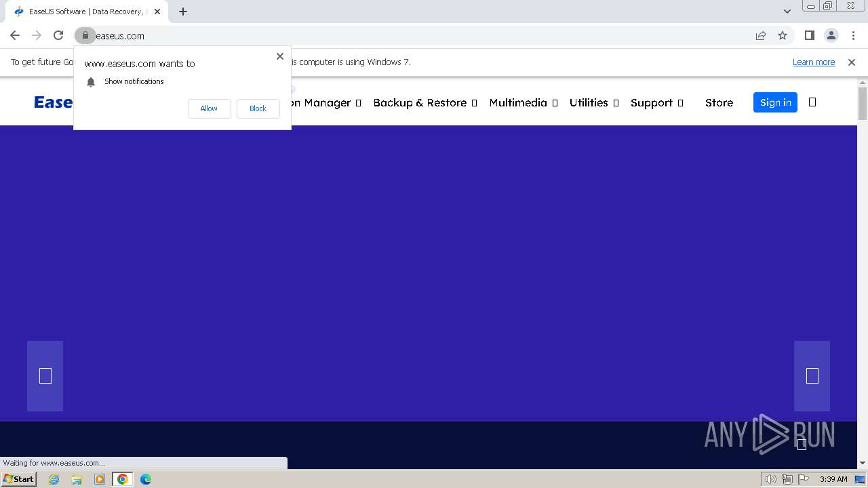
Task: Open the Chrome profile avatar menu
Action: point(831,35)
